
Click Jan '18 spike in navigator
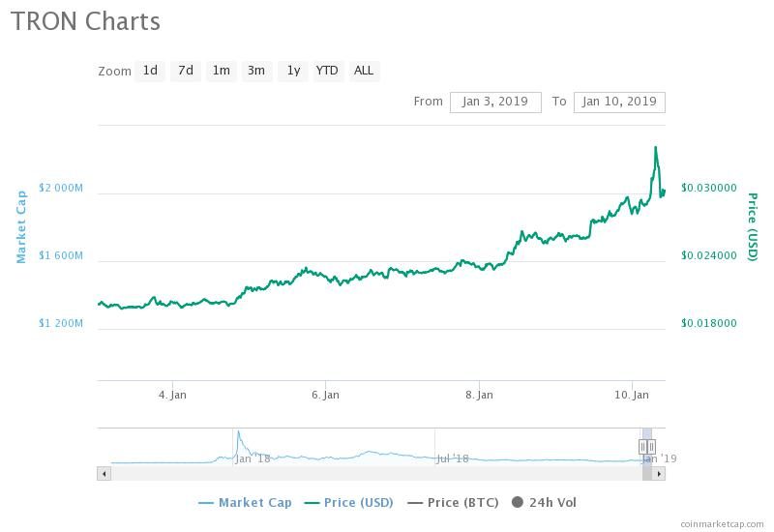[238, 432]
